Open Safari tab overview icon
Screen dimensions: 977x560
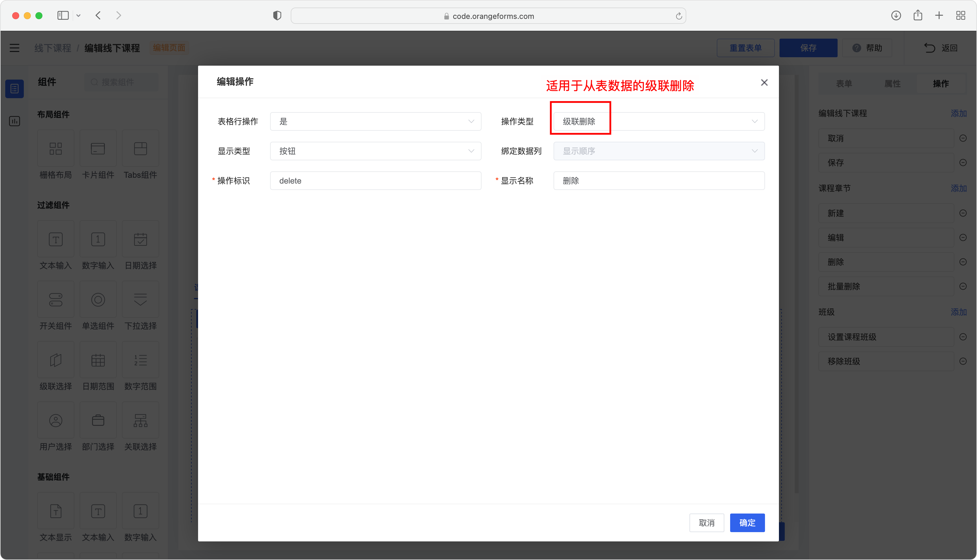(960, 15)
